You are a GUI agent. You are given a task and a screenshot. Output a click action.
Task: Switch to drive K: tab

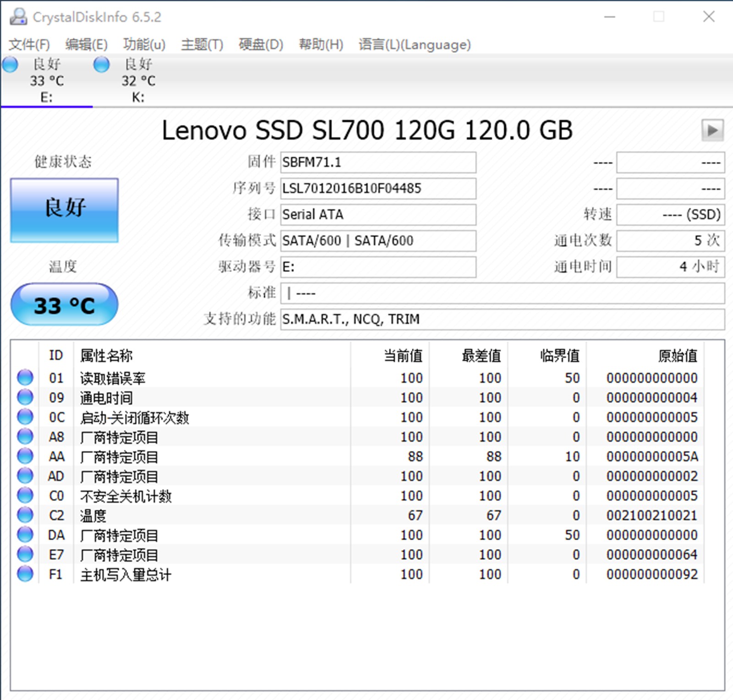coord(137,80)
